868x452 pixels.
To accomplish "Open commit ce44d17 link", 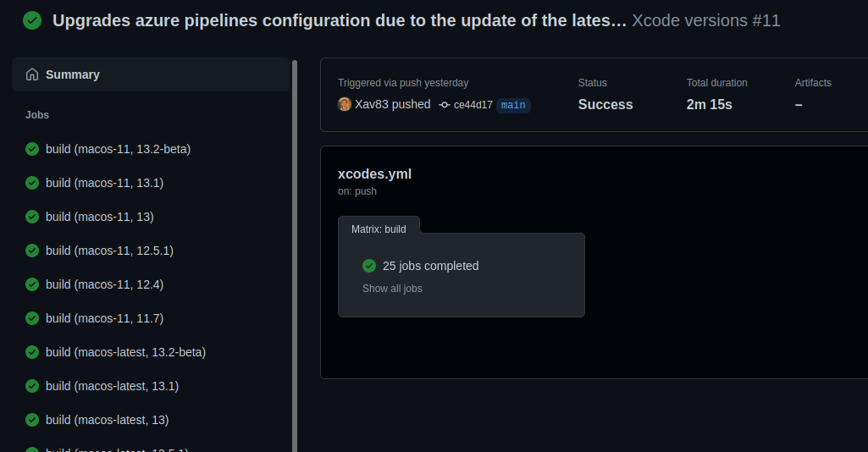I will [473, 105].
